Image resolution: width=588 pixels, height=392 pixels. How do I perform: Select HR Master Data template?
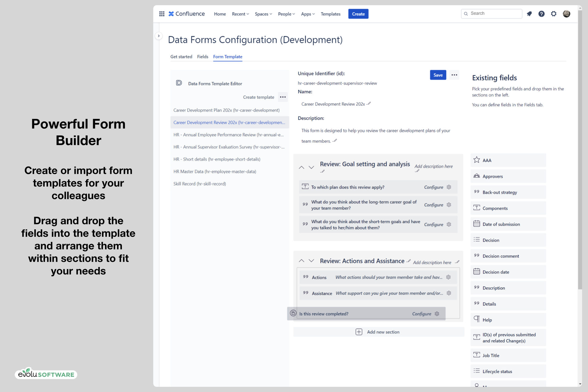[x=215, y=171]
